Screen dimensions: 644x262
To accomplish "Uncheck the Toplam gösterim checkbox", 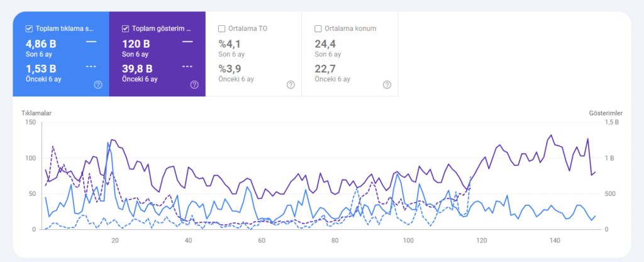I will click(x=125, y=28).
